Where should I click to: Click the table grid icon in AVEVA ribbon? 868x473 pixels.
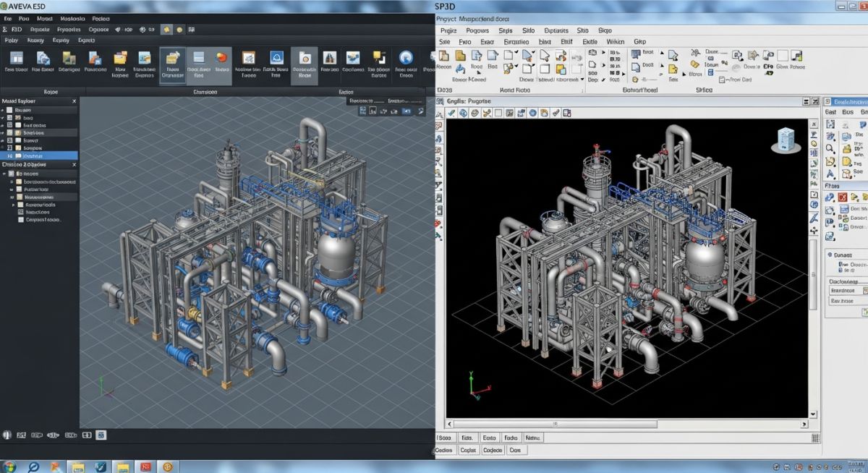16,58
